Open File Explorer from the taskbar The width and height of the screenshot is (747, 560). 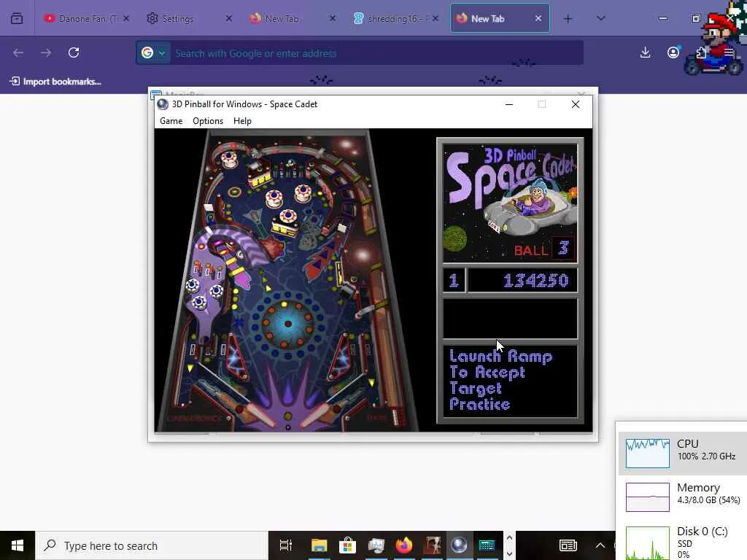tap(320, 545)
